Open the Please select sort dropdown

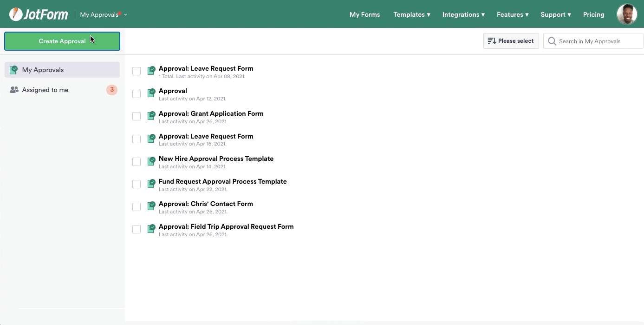[x=511, y=41]
